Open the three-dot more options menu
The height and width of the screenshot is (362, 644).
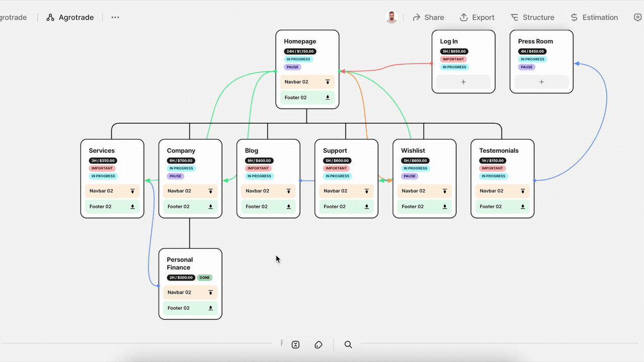click(115, 17)
